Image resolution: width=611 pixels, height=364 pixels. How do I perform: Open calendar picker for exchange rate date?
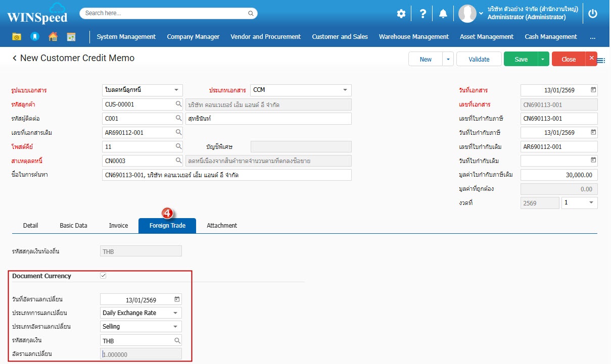[x=177, y=299]
